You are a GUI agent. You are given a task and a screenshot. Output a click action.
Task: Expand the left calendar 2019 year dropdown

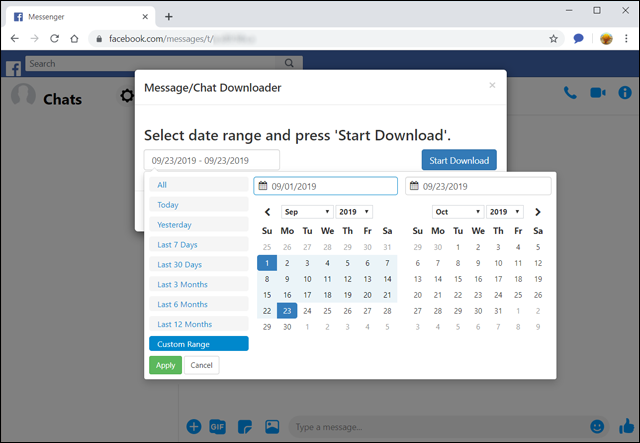pos(354,212)
